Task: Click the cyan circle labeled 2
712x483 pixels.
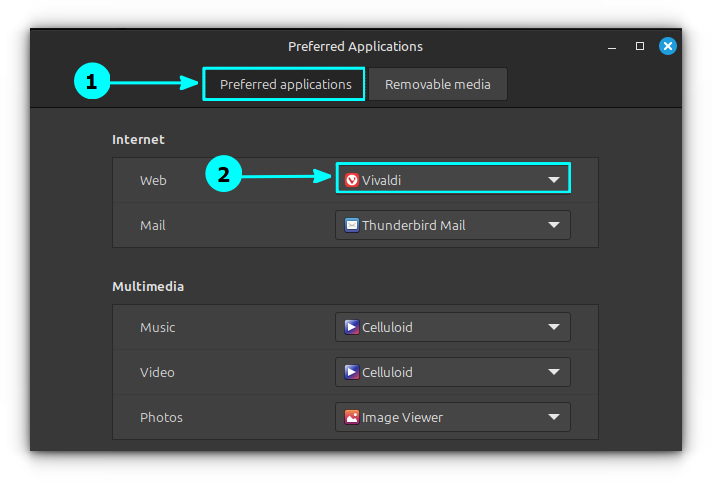Action: point(223,175)
